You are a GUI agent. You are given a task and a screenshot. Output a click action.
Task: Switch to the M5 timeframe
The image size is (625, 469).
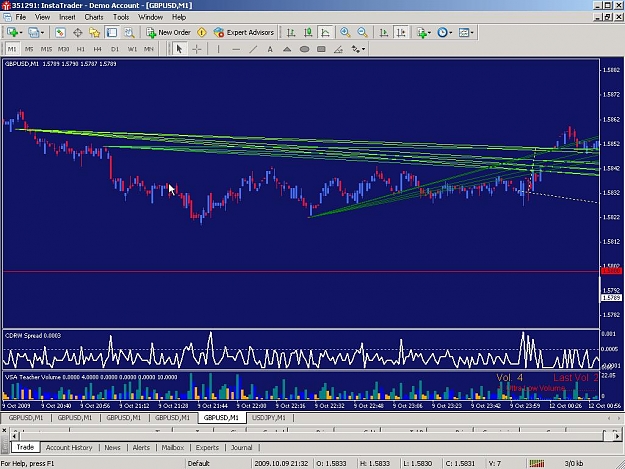click(29, 49)
